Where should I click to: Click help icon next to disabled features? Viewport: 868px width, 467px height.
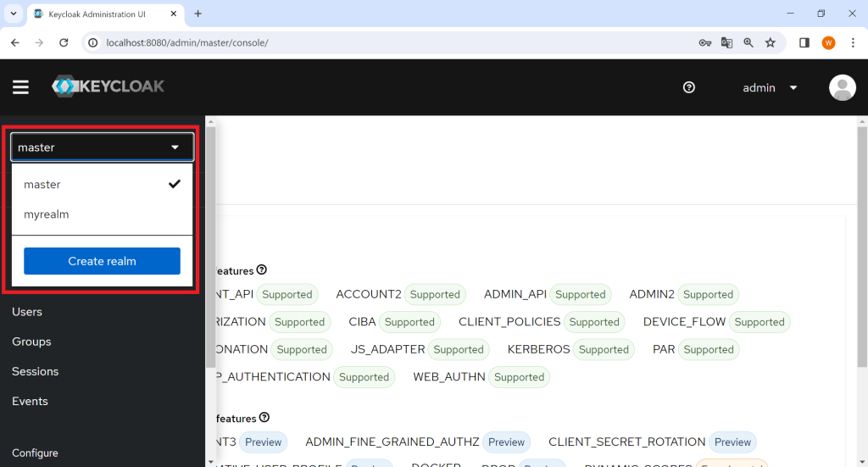click(264, 417)
